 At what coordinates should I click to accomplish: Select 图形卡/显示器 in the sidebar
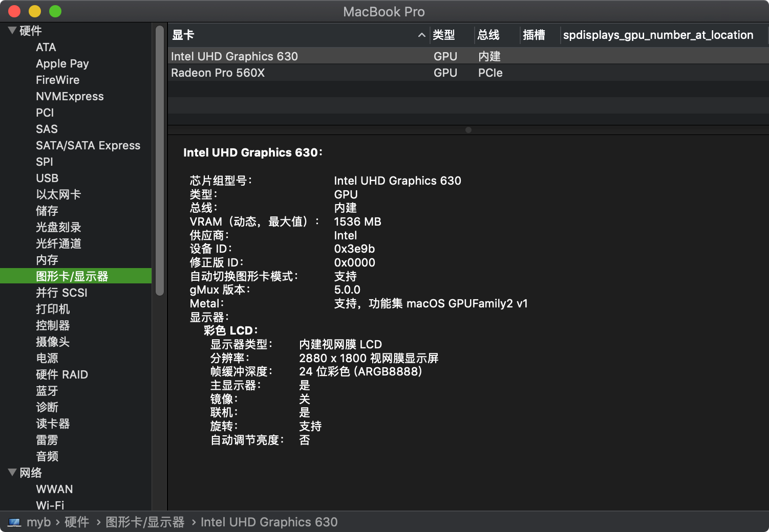[76, 276]
